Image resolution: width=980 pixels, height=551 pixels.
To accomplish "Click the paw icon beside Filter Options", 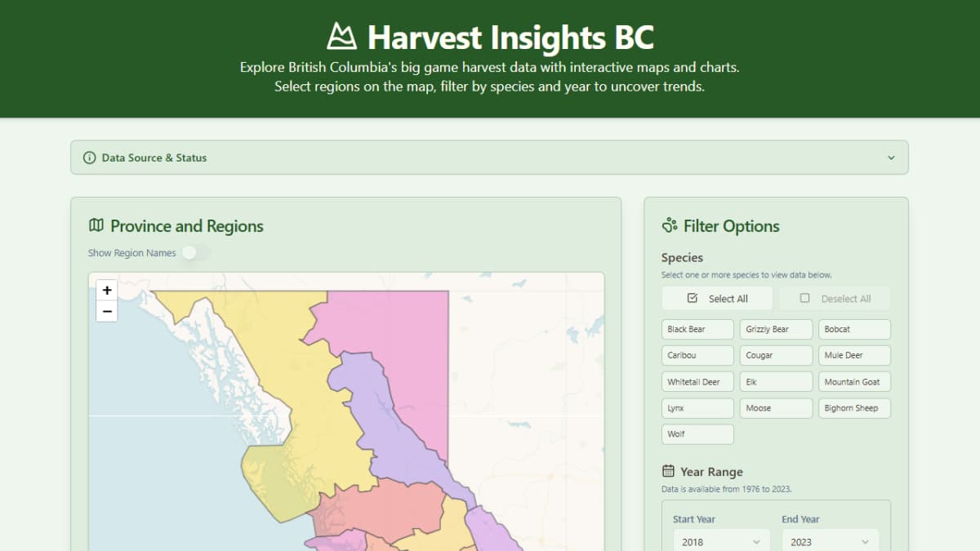I will coord(670,226).
